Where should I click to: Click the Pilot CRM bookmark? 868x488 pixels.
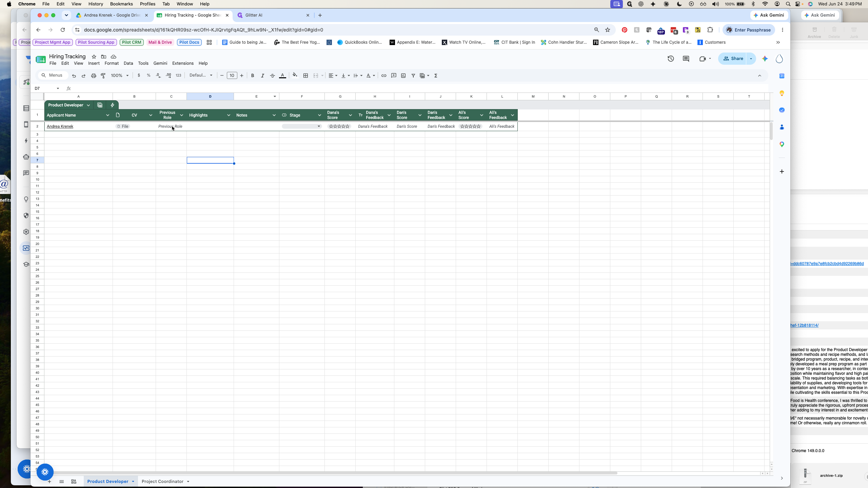(x=132, y=42)
